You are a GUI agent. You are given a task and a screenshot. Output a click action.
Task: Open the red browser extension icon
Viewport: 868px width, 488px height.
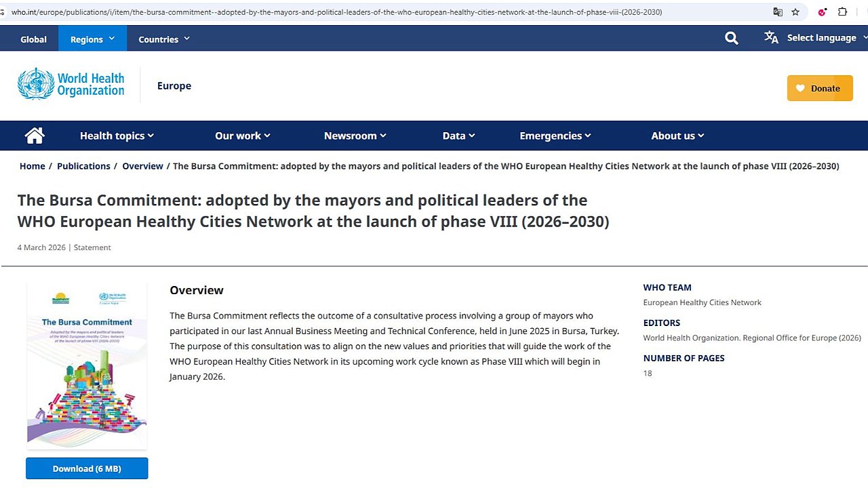823,12
